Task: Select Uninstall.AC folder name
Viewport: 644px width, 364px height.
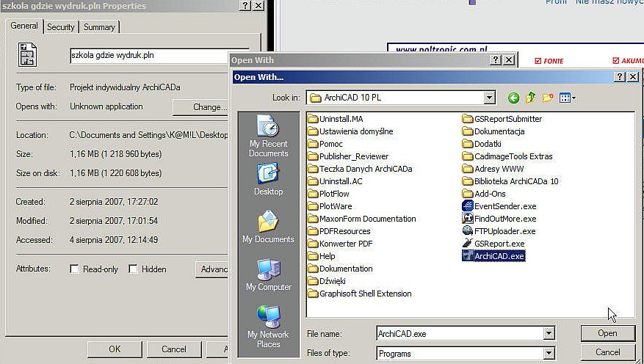Action: 341,181
